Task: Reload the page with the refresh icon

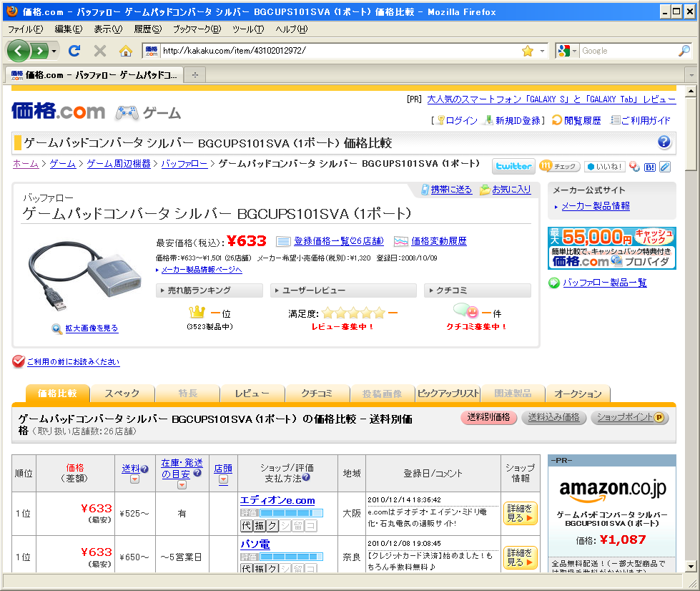Action: click(x=74, y=51)
